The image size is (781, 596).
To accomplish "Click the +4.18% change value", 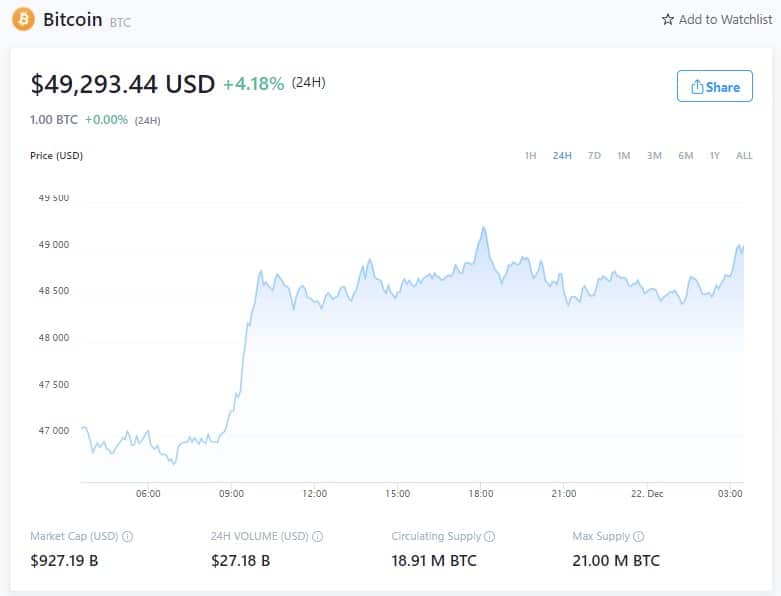I will click(254, 84).
